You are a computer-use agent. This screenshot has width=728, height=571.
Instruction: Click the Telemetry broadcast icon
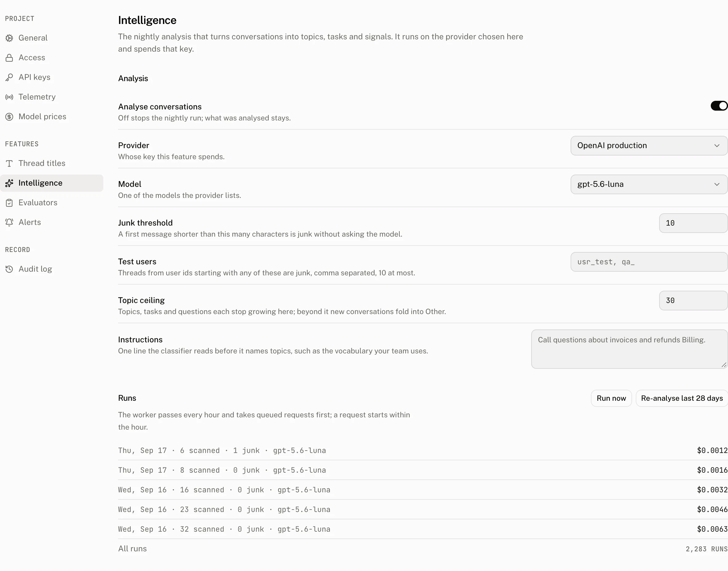click(x=9, y=97)
